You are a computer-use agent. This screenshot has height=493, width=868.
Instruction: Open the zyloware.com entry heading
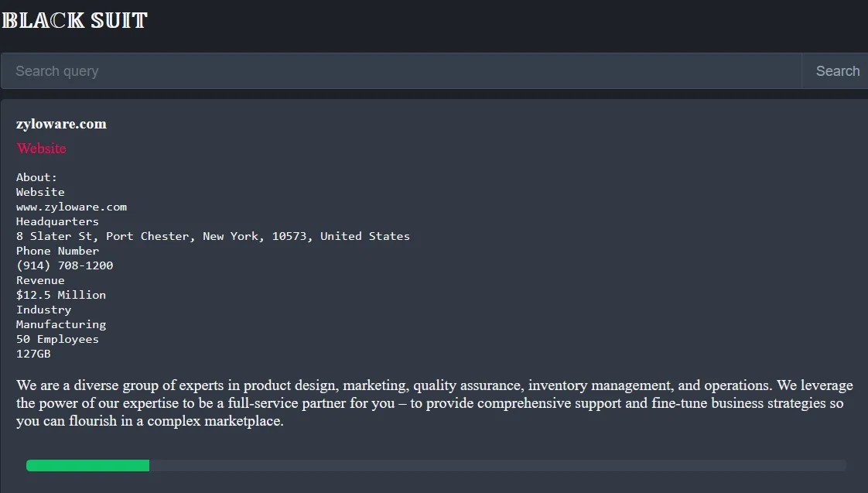[61, 124]
